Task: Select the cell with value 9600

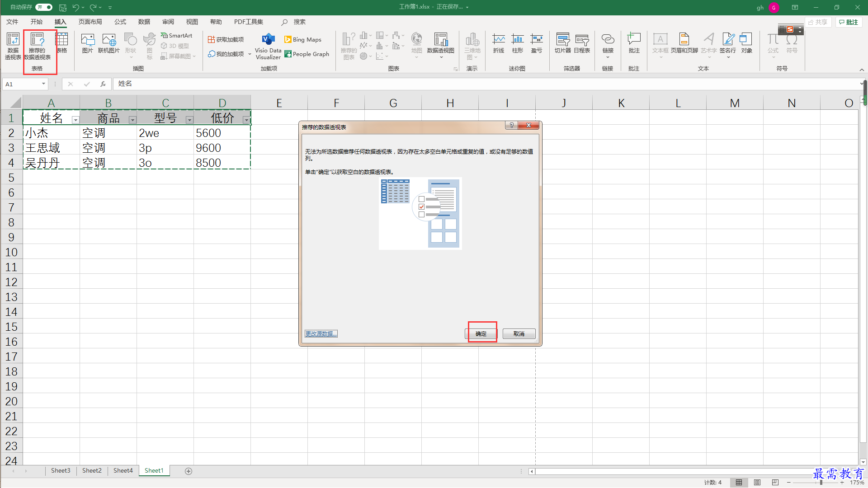Action: 222,148
